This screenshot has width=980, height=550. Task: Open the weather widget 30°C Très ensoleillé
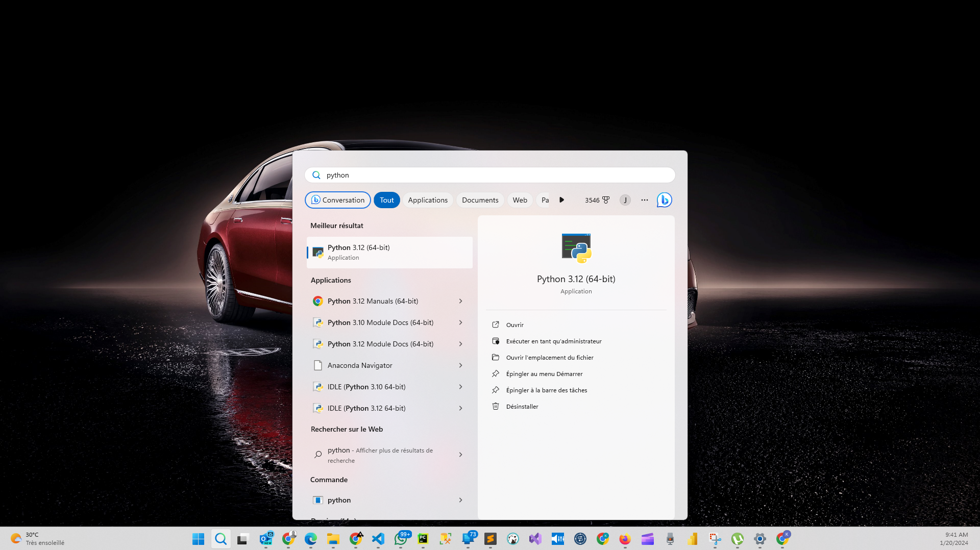tap(38, 539)
